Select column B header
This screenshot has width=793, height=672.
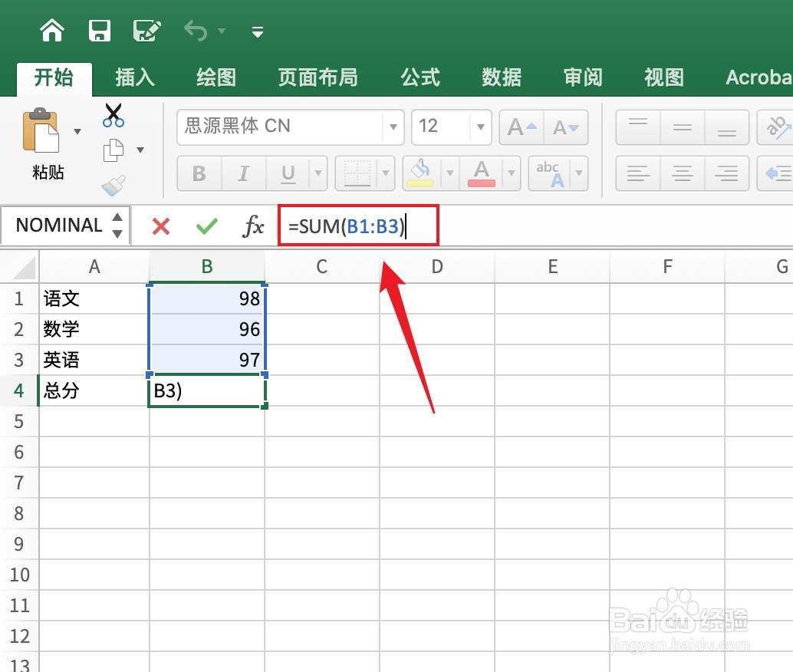coord(207,266)
